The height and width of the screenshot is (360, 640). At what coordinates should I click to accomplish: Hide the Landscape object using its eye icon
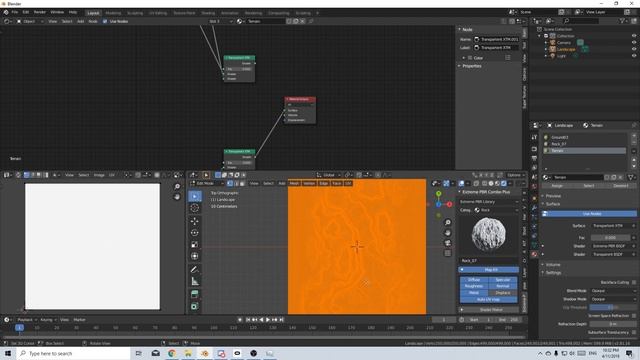coord(634,49)
